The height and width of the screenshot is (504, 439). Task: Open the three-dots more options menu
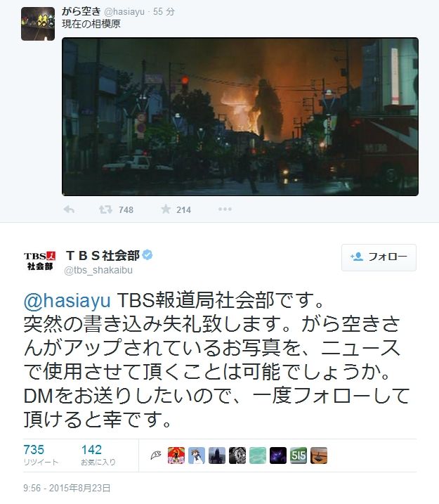tap(225, 209)
